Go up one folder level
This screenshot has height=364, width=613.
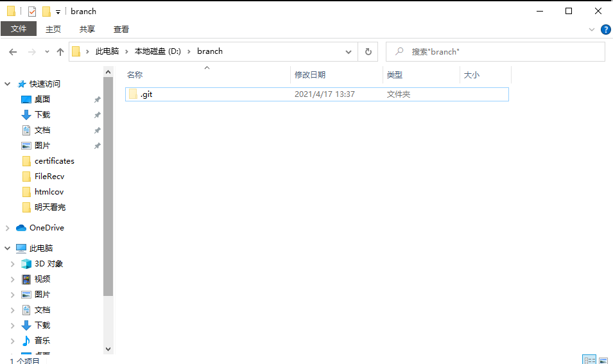tap(60, 51)
